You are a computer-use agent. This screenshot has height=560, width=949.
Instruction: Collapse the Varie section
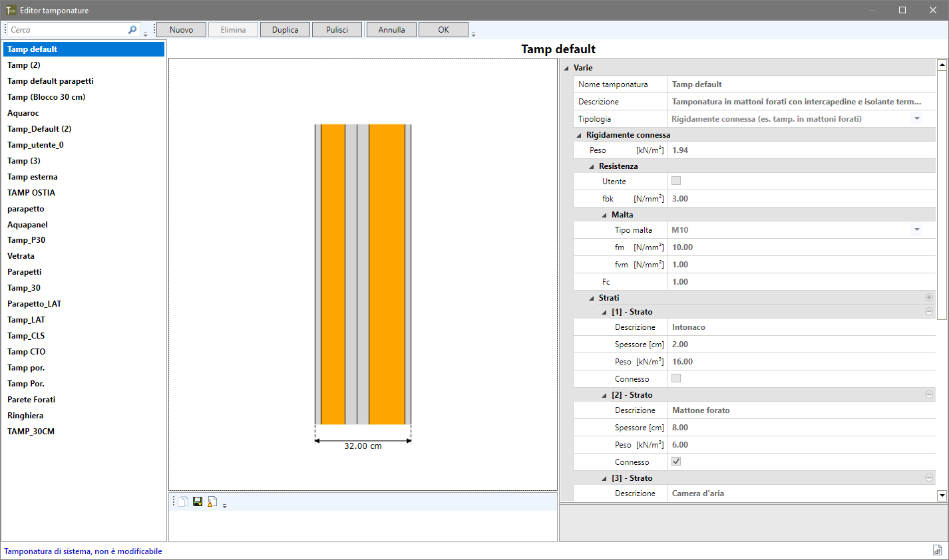(566, 68)
